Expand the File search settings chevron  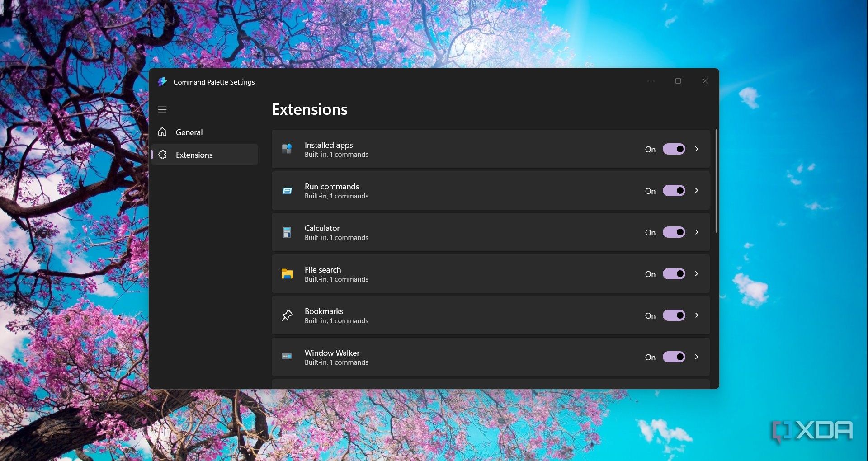coord(697,274)
